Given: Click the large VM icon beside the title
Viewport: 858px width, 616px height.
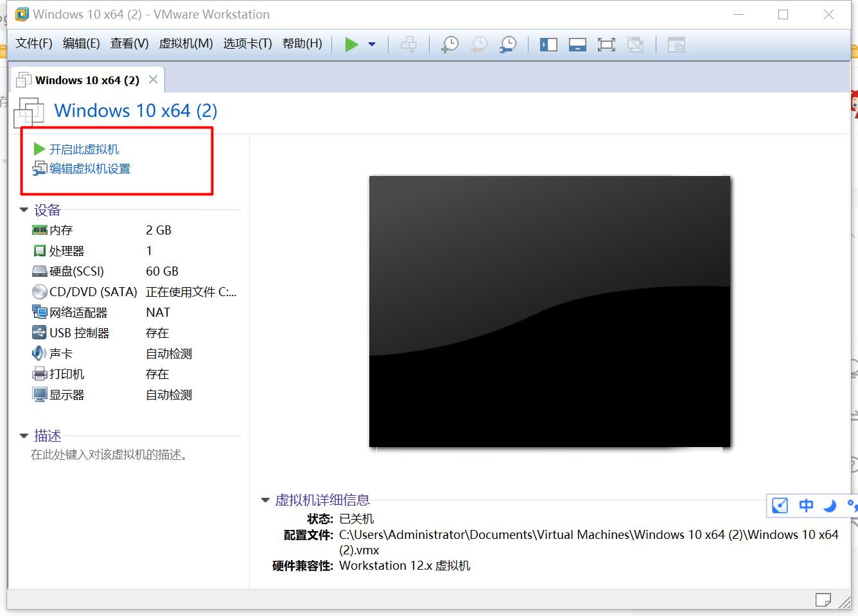Looking at the screenshot, I should (29, 112).
